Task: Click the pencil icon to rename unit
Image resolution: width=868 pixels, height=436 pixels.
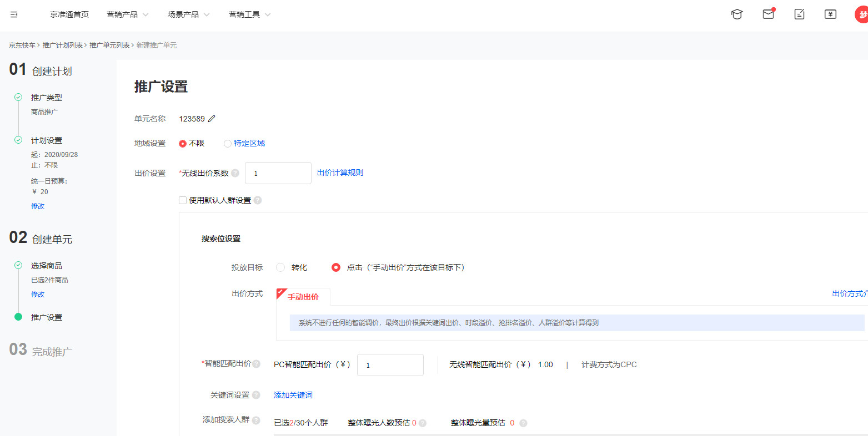Action: pyautogui.click(x=212, y=119)
